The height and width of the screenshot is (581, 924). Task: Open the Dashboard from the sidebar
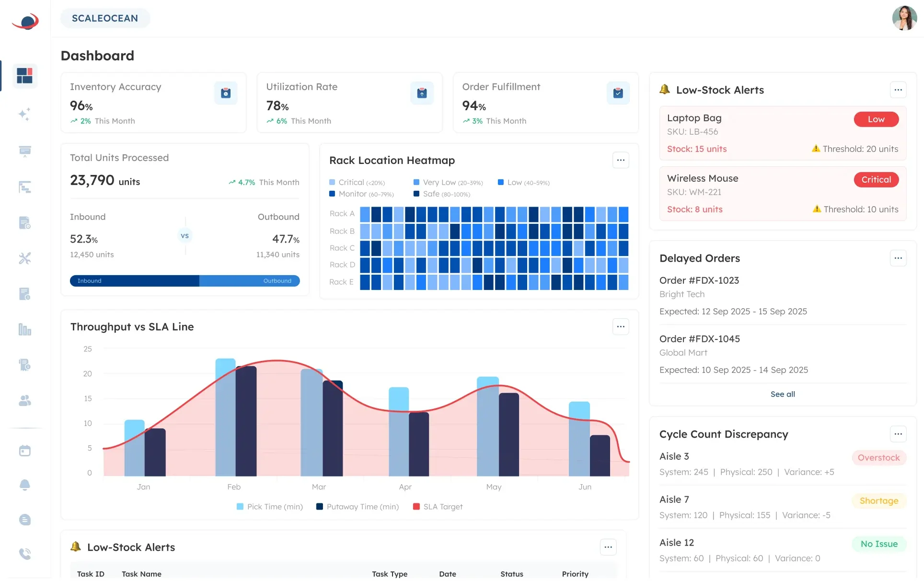pyautogui.click(x=24, y=76)
